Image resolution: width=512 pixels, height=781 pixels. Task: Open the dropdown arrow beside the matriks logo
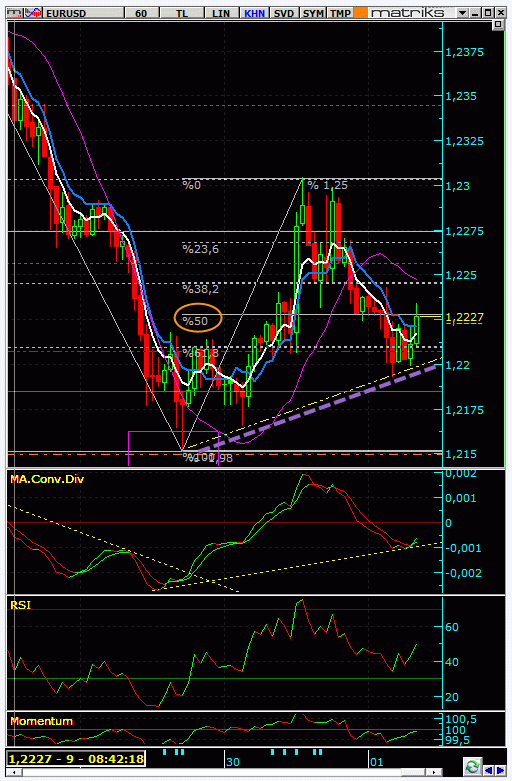tap(463, 13)
